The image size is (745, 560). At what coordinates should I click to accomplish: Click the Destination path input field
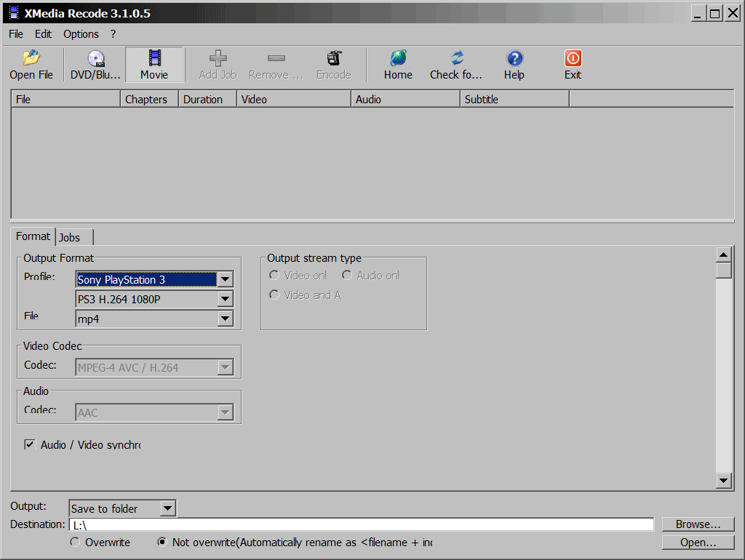coord(362,525)
